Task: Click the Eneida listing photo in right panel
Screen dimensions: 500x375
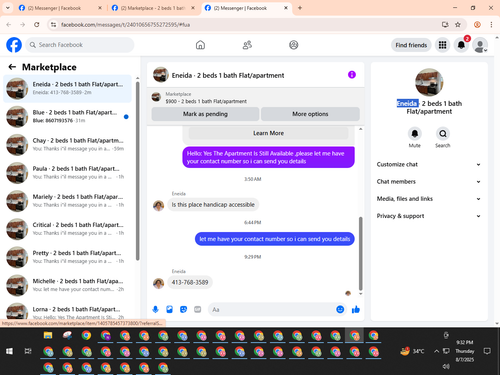Action: (429, 82)
